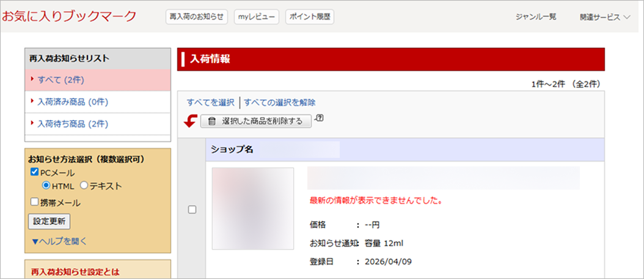Expand the ▼ヘルプを開く section
This screenshot has height=279, width=644.
pos(59,241)
